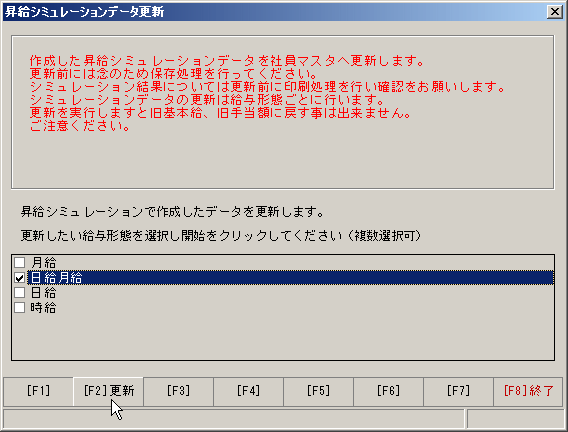568x432 pixels.
Task: Check the 月給 checkbox
Action: [20, 262]
